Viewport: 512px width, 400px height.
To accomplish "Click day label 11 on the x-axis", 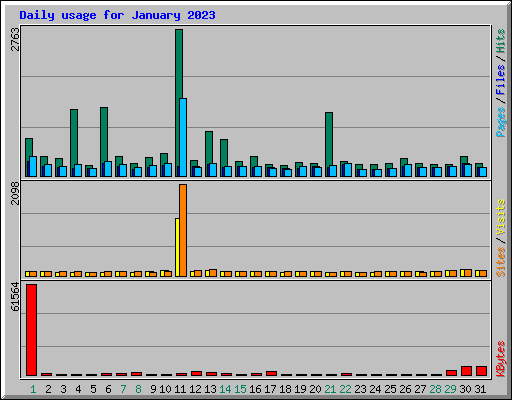I will 180,389.
